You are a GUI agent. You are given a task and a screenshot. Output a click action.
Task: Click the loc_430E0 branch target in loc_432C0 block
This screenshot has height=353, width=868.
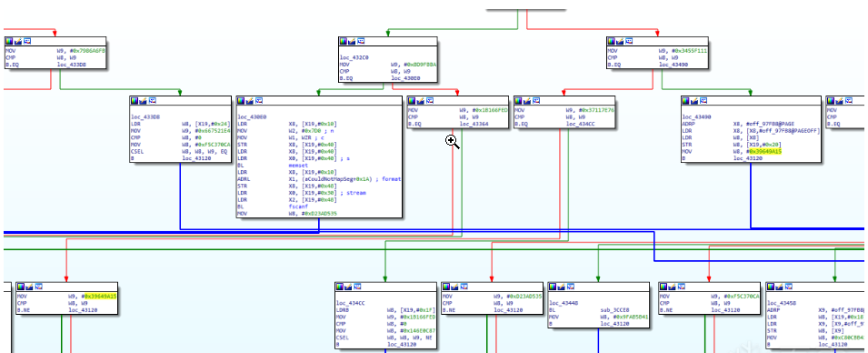[x=405, y=78]
